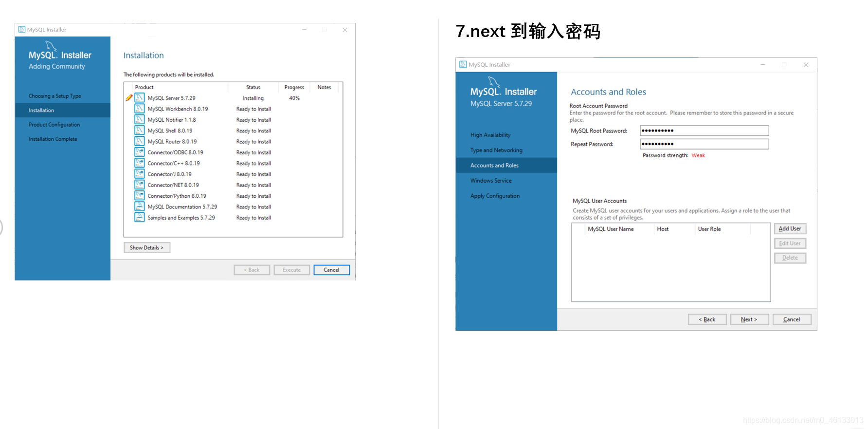This screenshot has width=868, height=429.
Task: Click Next in the Accounts and Roles window
Action: point(750,319)
